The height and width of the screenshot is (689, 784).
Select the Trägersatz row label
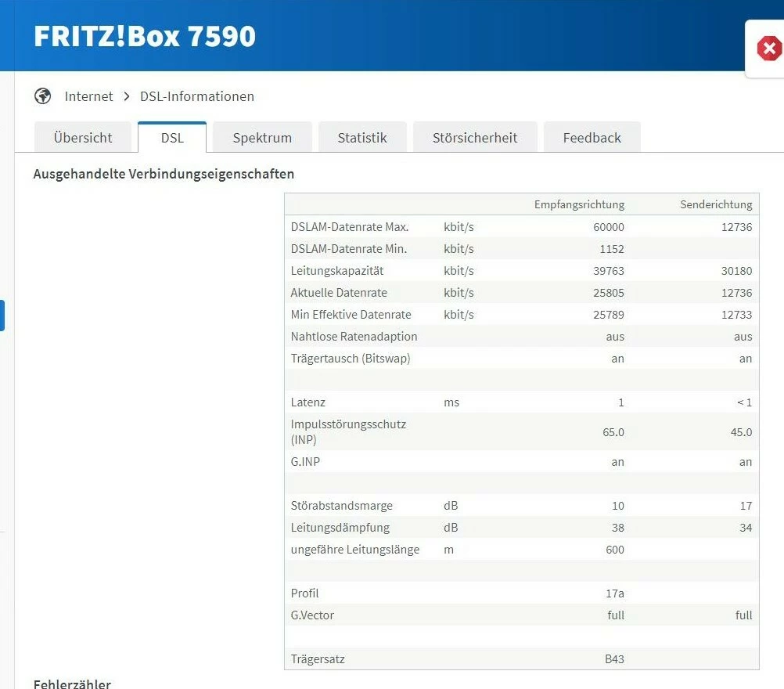click(x=318, y=659)
